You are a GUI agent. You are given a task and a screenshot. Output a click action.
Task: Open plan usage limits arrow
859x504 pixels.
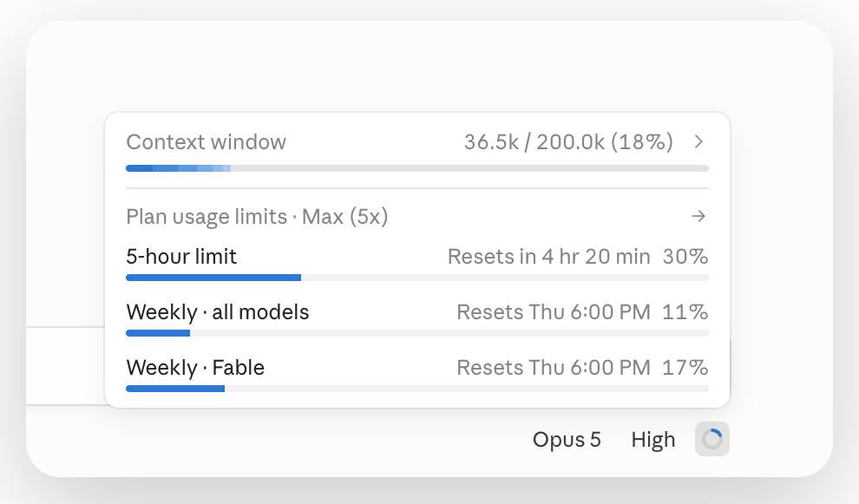(698, 216)
